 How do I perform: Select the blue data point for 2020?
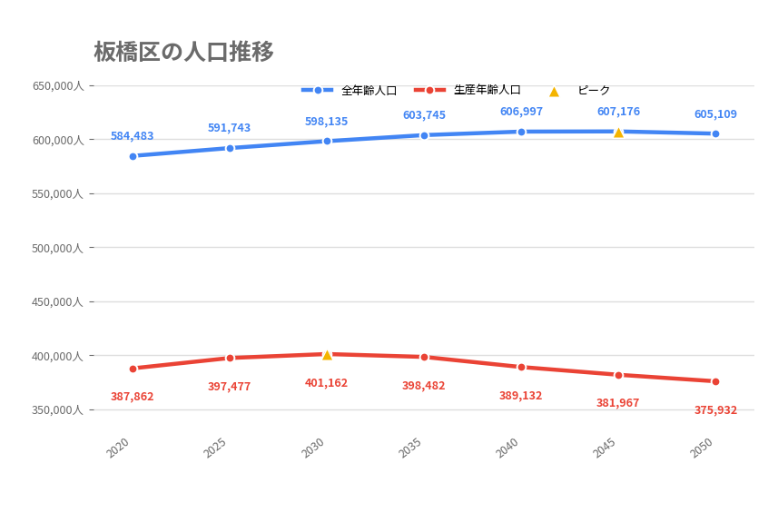pos(133,156)
